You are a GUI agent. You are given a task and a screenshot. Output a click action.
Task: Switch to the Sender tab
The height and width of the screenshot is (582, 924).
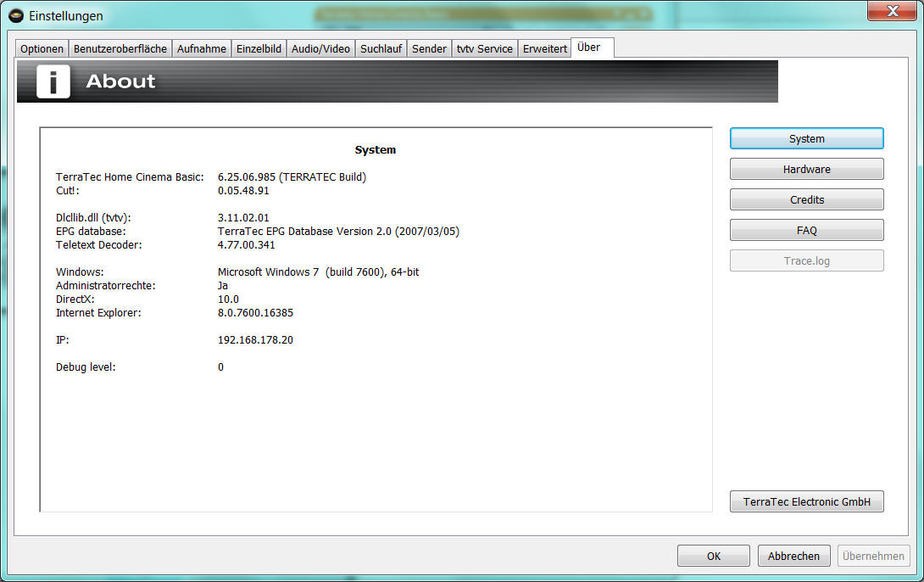click(x=429, y=48)
